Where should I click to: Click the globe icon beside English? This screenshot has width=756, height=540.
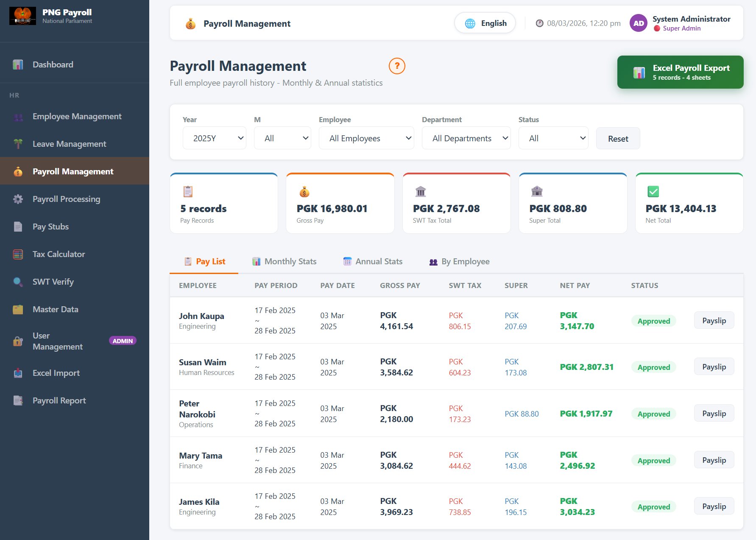470,23
